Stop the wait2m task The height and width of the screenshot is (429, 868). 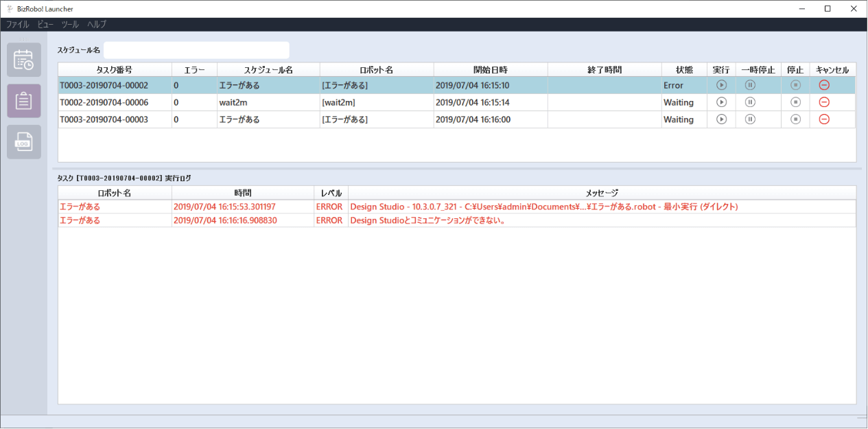795,102
